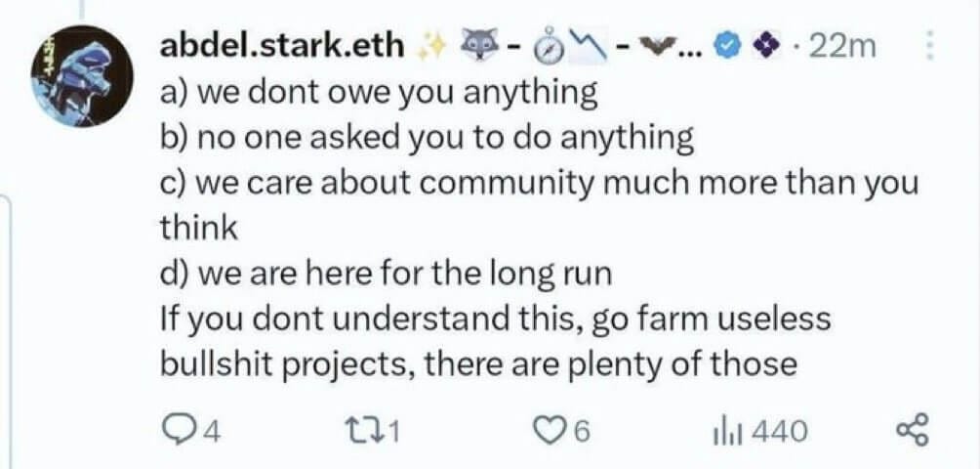
Task: Open the reply comments icon
Action: [175, 430]
